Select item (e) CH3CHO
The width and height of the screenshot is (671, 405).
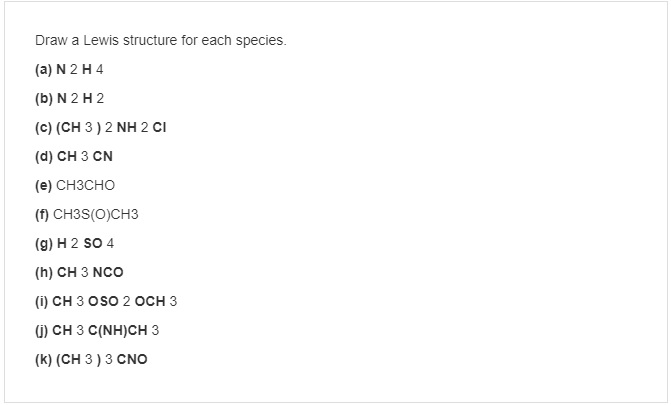tap(75, 185)
